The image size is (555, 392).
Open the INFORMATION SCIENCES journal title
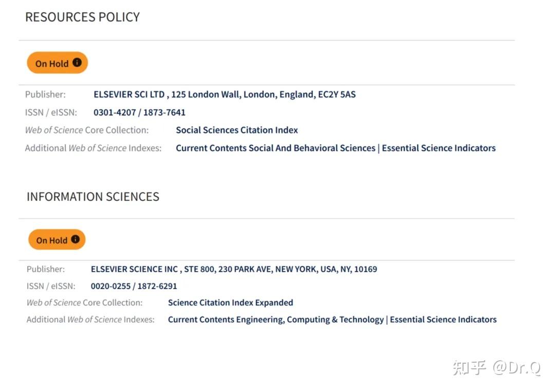92,197
